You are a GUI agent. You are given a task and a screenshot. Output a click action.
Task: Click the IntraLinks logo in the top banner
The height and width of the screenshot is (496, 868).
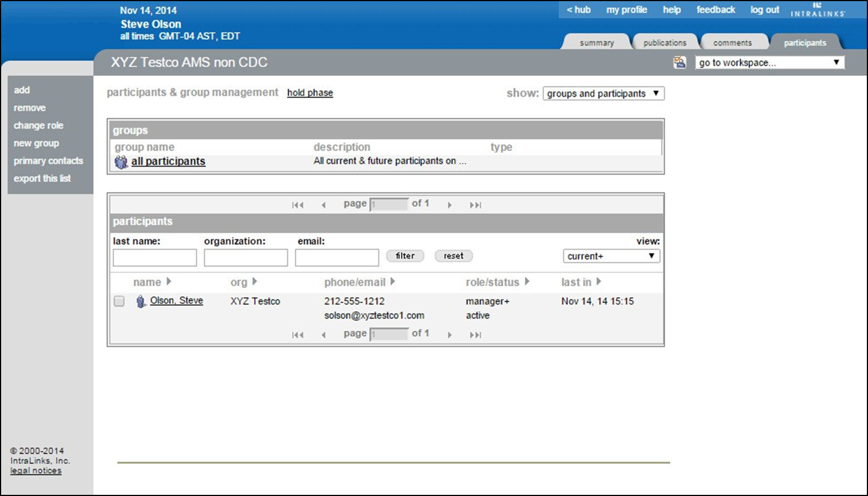[817, 9]
